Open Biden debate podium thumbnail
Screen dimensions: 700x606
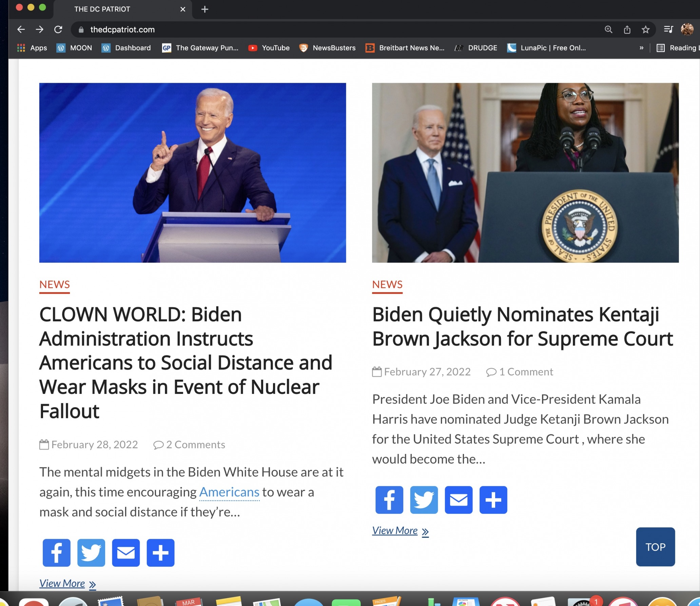point(193,173)
